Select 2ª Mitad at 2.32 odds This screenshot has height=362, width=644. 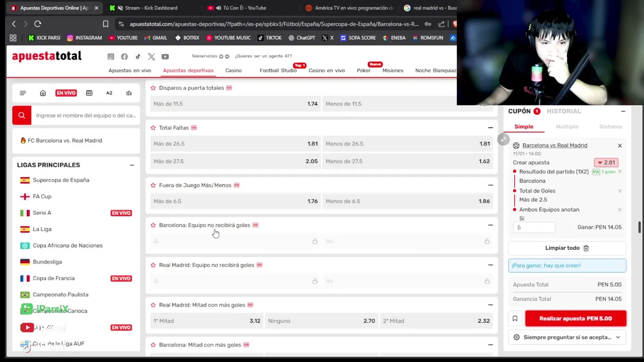[436, 321]
